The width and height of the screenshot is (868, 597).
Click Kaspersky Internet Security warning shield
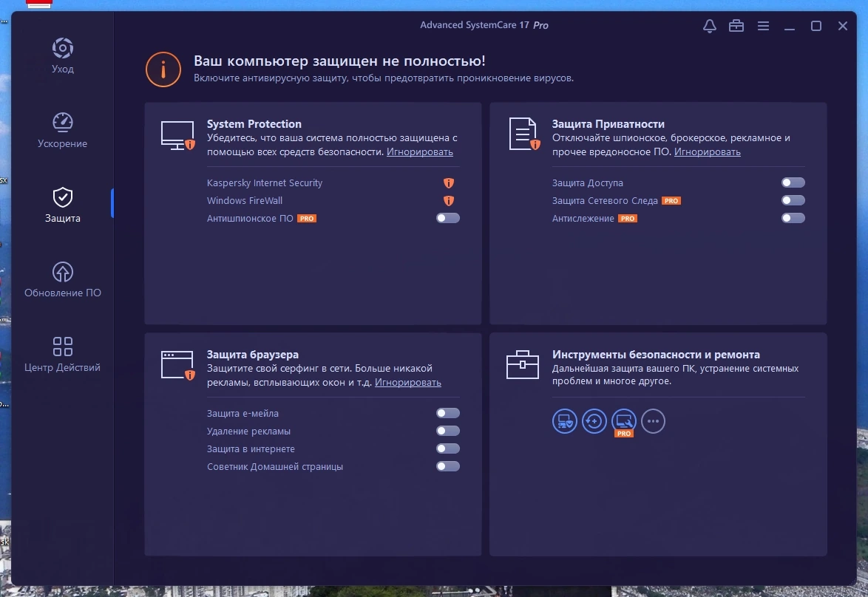[x=448, y=183]
